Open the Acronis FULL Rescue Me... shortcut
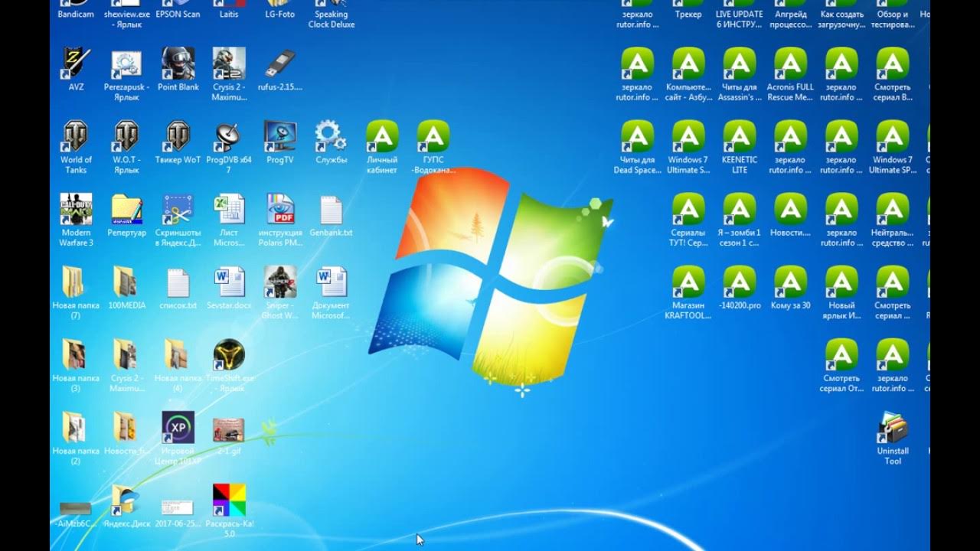 (790, 64)
